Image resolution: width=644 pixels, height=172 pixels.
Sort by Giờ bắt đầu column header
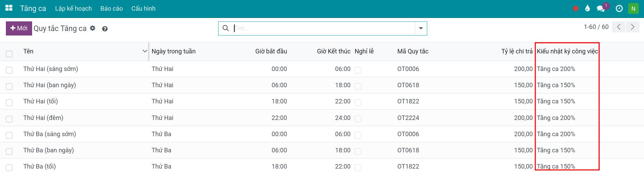click(271, 51)
